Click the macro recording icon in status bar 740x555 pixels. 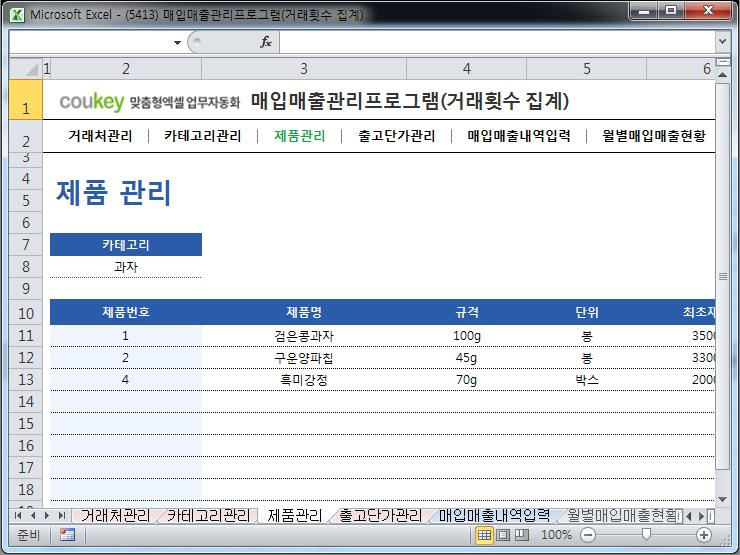[x=67, y=535]
